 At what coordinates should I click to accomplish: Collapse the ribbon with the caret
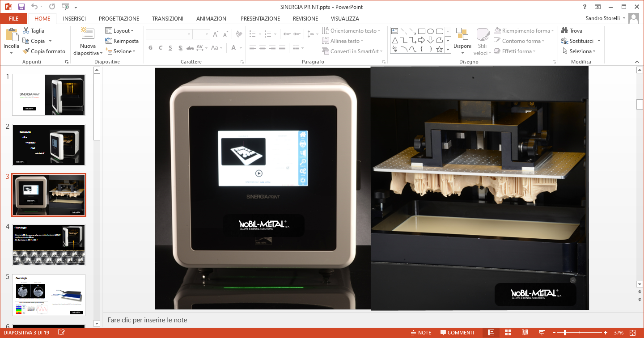[x=636, y=62]
